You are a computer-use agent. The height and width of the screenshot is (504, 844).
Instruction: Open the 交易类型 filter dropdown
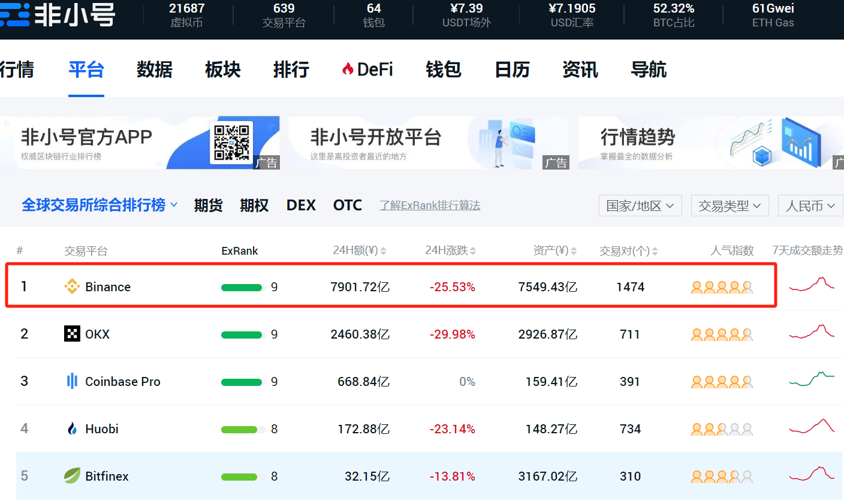(730, 206)
